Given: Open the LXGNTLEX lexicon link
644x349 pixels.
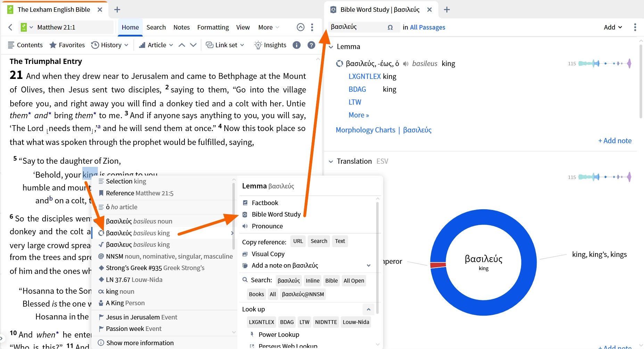Looking at the screenshot, I should tap(365, 76).
